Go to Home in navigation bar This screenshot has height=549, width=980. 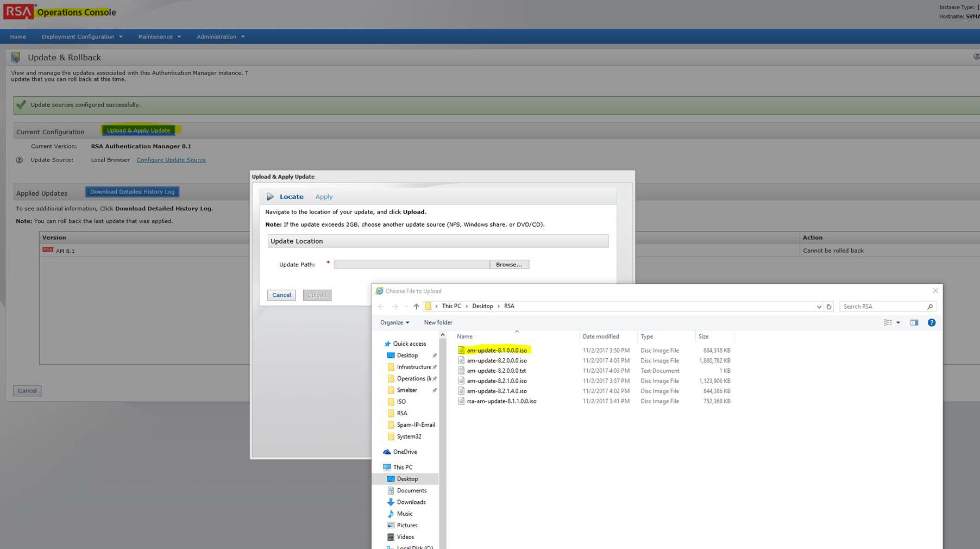click(18, 37)
